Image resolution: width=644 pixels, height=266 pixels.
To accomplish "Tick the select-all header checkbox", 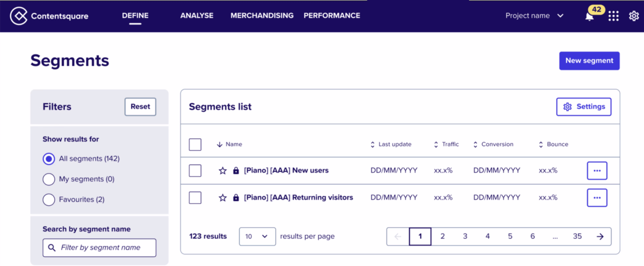I will point(195,145).
